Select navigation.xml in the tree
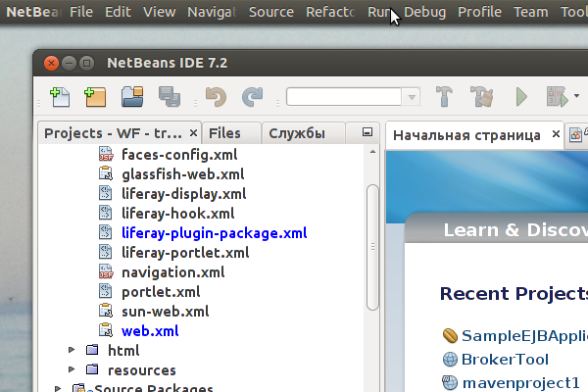588x392 pixels. click(172, 272)
